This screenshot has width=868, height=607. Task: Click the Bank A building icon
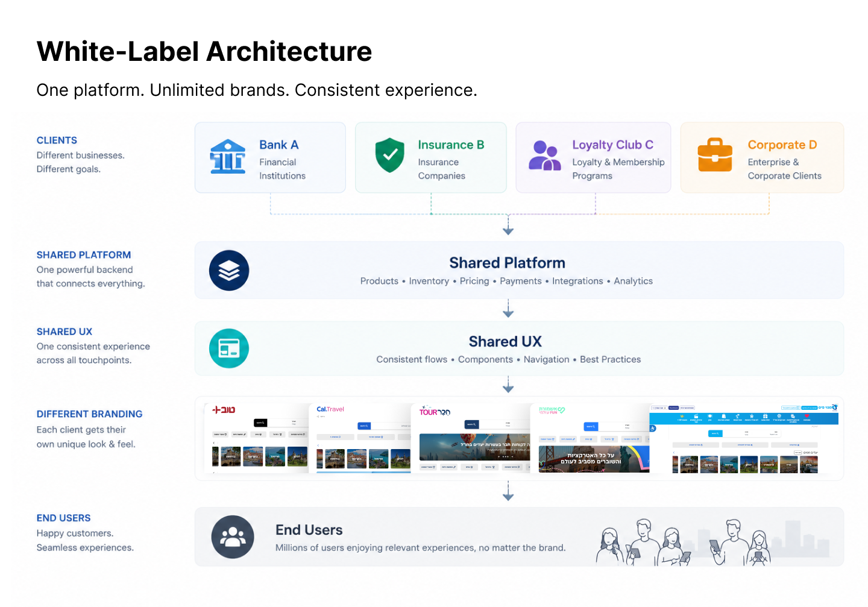[x=227, y=157]
